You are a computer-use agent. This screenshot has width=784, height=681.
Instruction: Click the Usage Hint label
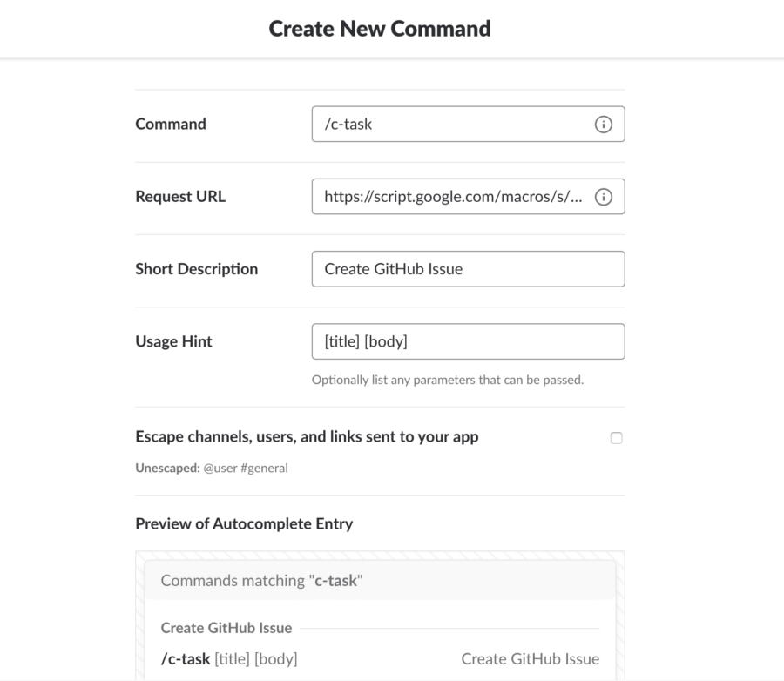[x=173, y=340]
